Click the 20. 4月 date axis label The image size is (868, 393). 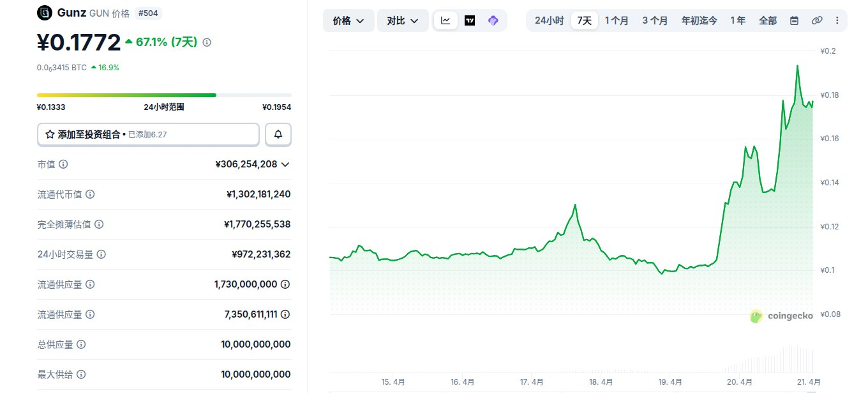(x=740, y=382)
